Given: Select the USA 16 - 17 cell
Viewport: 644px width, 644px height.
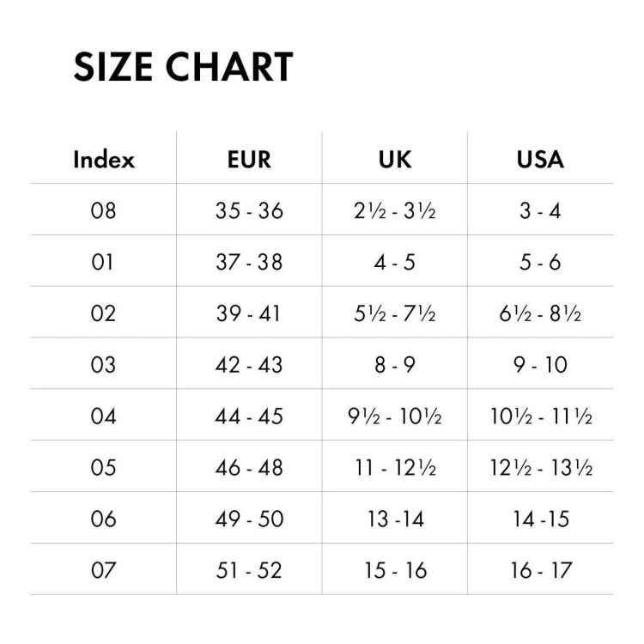Looking at the screenshot, I should coord(540,570).
